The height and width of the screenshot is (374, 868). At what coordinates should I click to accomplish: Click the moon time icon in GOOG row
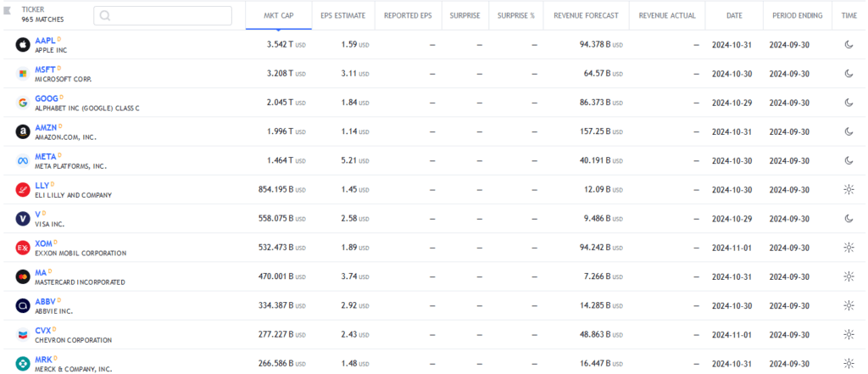849,103
